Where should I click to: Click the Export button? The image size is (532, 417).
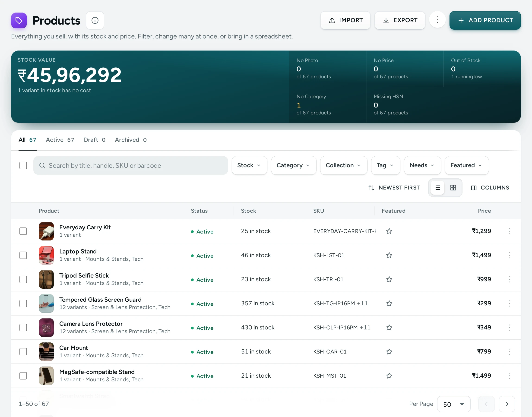pyautogui.click(x=400, y=20)
